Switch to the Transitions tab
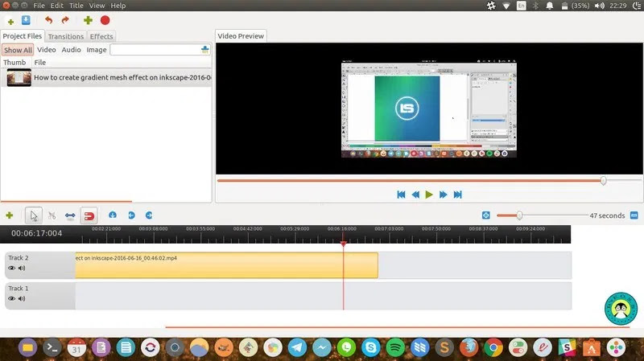Viewport: 644px width, 361px height. (66, 36)
